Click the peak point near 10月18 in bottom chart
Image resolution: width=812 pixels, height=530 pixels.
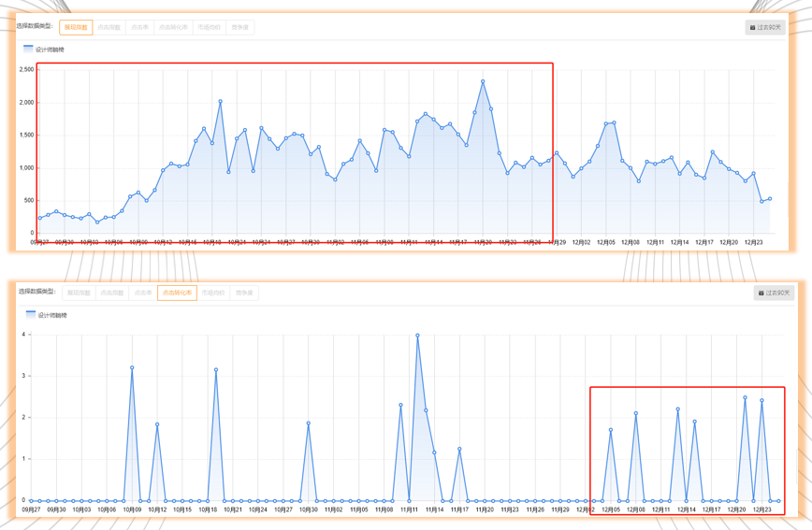tap(216, 369)
